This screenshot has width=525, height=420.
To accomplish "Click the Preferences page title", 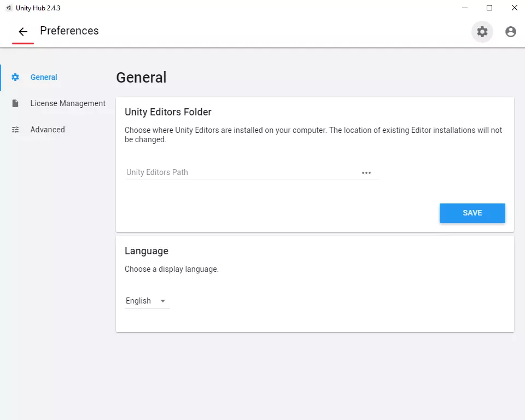I will click(69, 31).
